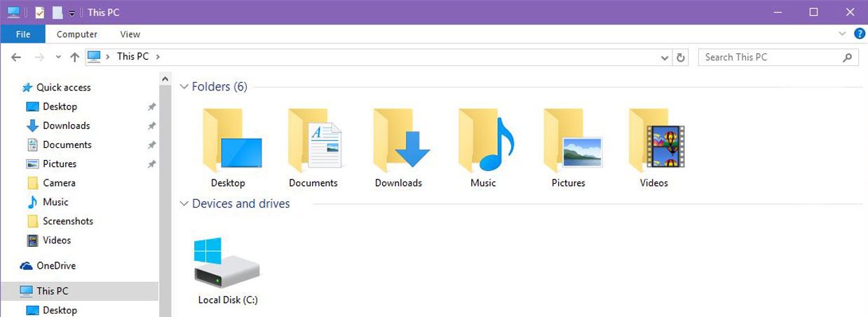Click the Properties icon in title bar
The image size is (868, 317).
(40, 13)
